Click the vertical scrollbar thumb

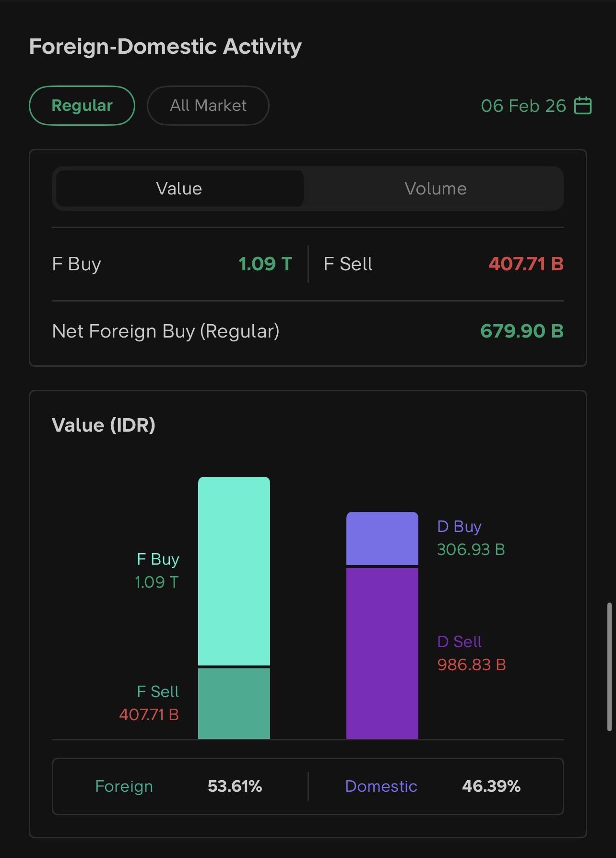click(x=609, y=666)
